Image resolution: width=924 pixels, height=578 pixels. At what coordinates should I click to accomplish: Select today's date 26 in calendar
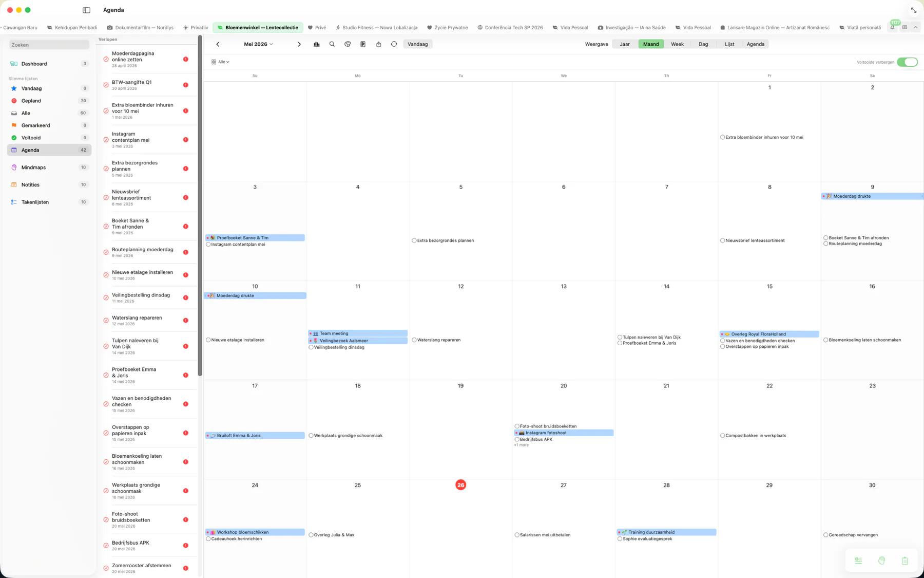pos(460,485)
